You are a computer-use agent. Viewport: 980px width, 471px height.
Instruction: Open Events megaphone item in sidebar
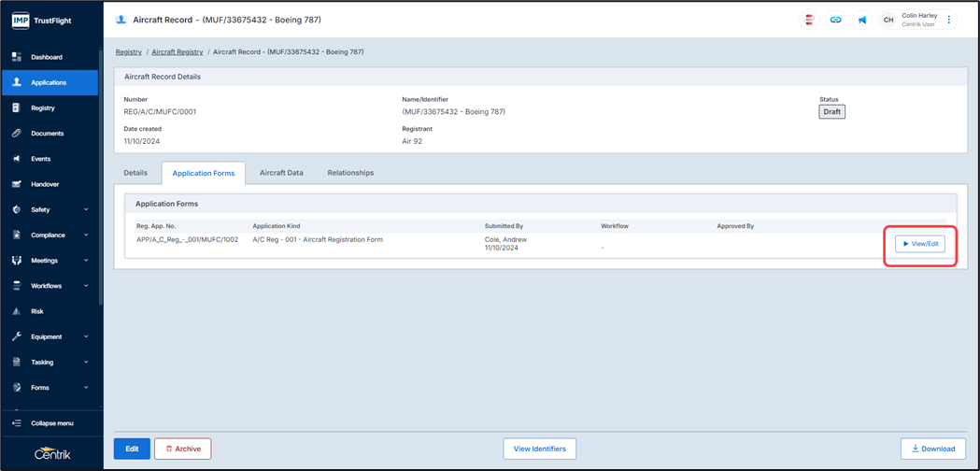coord(40,159)
